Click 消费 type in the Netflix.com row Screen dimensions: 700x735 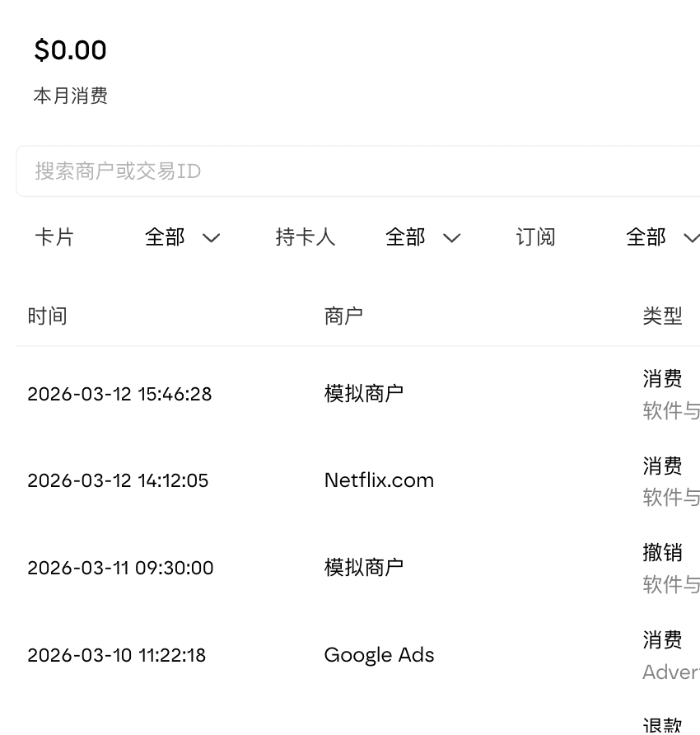coord(662,466)
